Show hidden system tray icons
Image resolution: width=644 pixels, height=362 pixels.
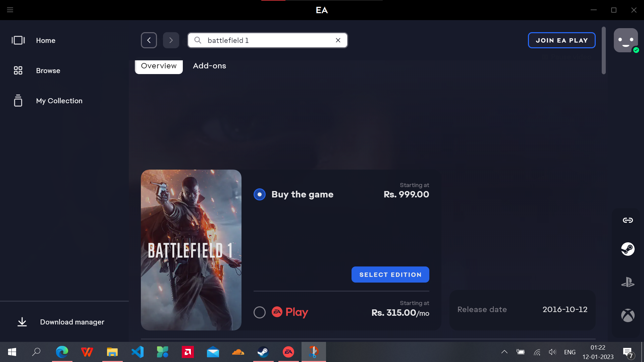504,352
